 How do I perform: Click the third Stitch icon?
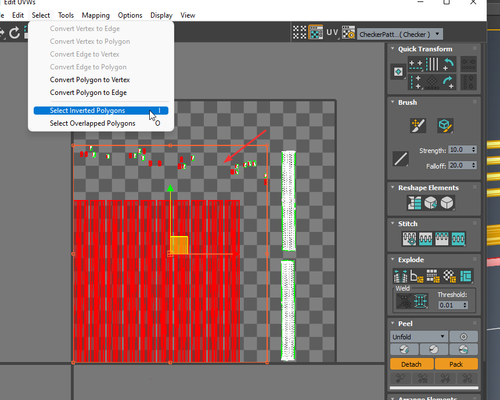442,239
